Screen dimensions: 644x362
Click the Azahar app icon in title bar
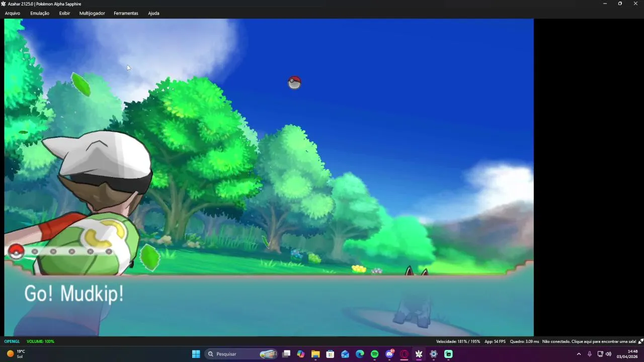click(4, 4)
